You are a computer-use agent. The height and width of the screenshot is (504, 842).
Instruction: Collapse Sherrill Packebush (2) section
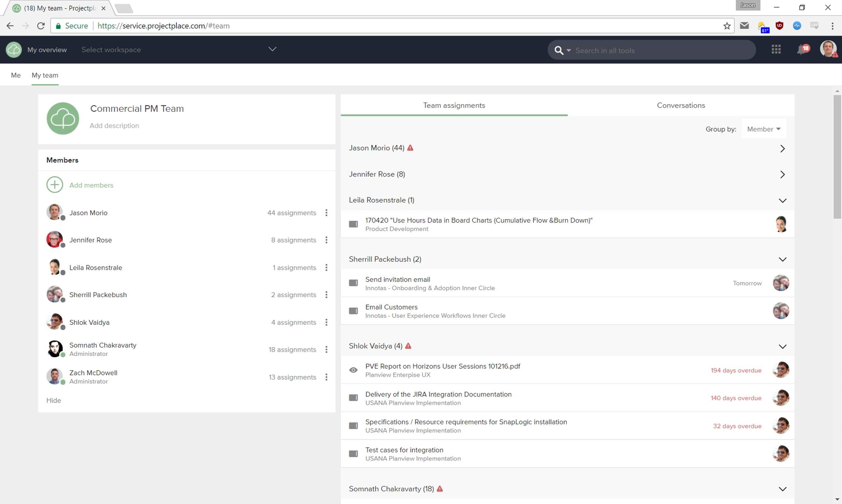coord(782,259)
